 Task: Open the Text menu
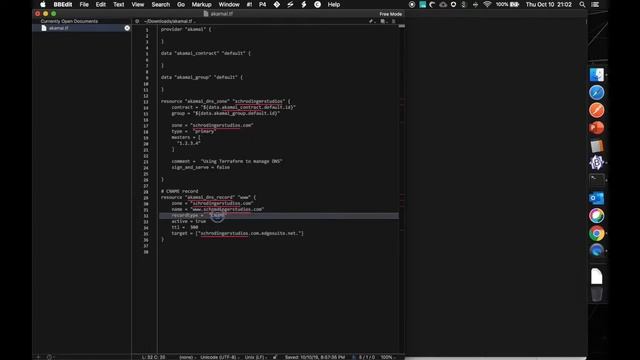tap(119, 4)
